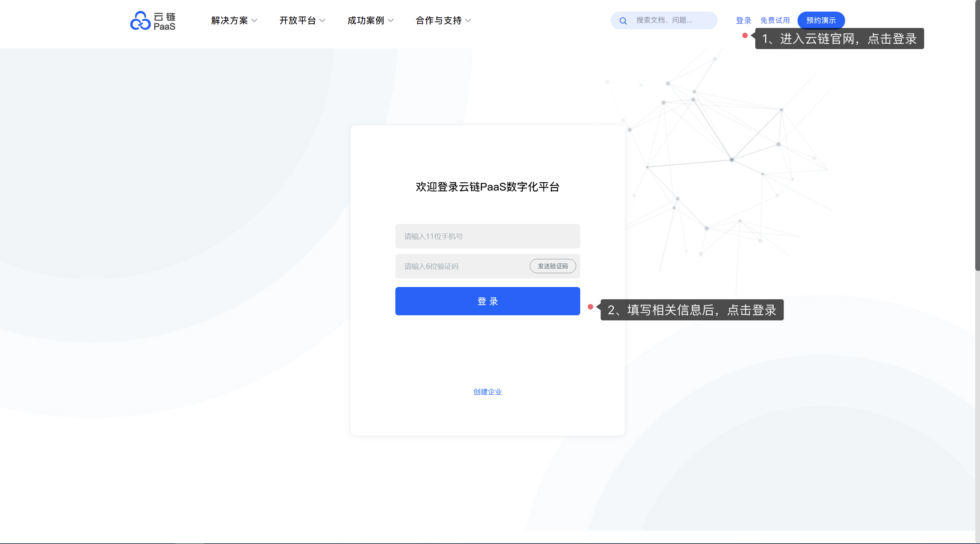
Task: Open the 成功案例 menu
Action: (x=366, y=20)
